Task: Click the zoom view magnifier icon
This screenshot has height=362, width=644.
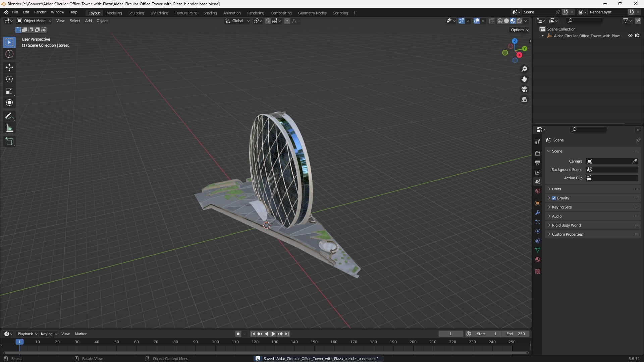Action: coord(524,69)
